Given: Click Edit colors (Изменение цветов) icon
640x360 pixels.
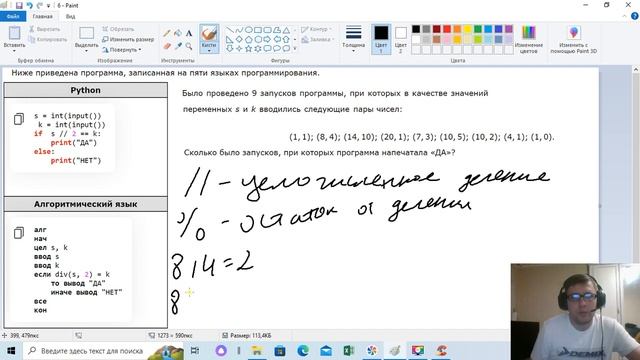Looking at the screenshot, I should point(529,33).
